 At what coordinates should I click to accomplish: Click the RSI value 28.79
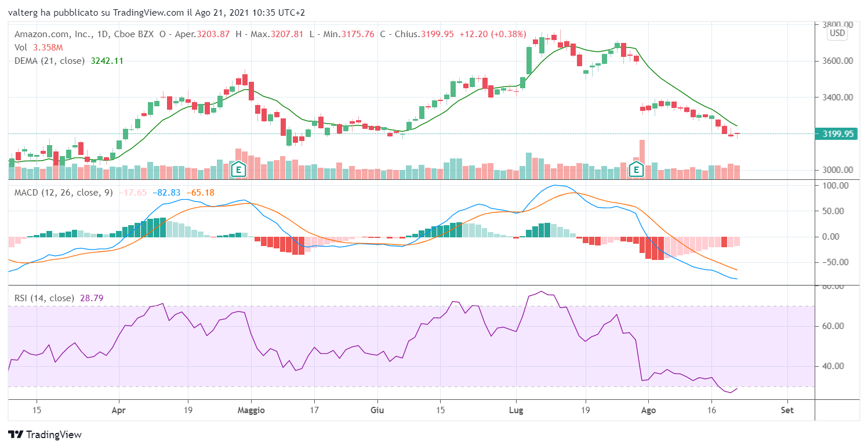click(91, 298)
